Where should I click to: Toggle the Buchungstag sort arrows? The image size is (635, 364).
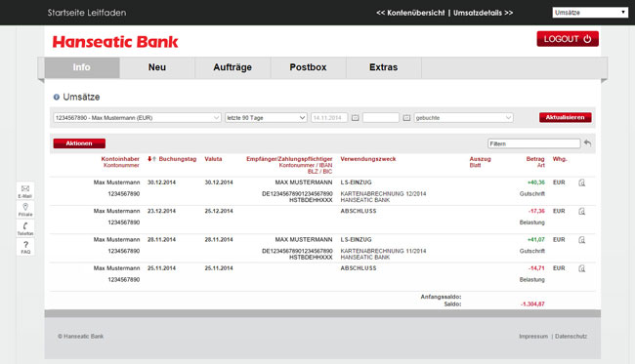point(151,159)
